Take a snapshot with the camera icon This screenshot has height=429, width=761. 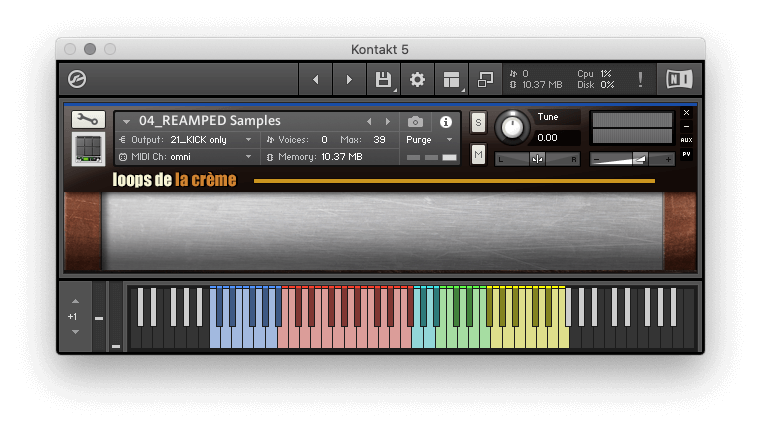pyautogui.click(x=415, y=121)
